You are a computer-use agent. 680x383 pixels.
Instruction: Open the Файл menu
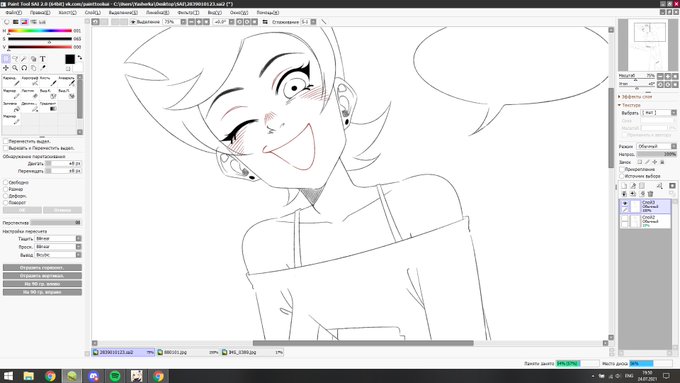[13, 13]
